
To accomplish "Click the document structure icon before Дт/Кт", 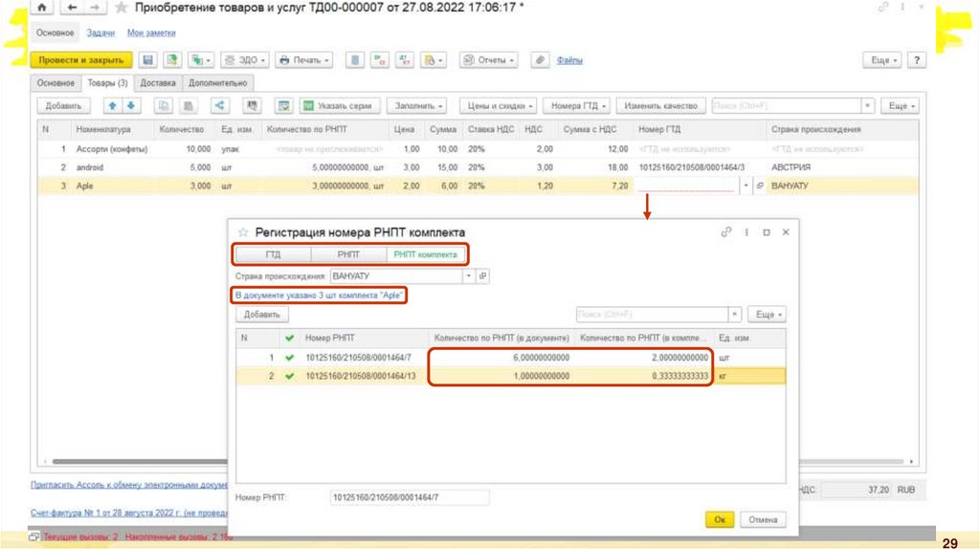I will (x=355, y=60).
